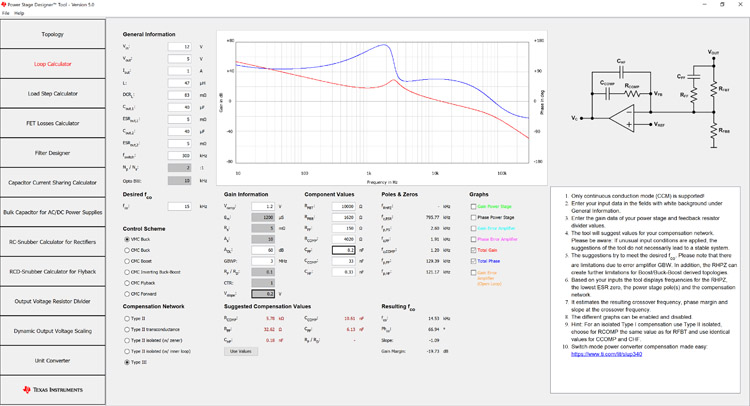This screenshot has height=406, width=750.
Task: Click the AOL gain input field
Action: coord(263,250)
